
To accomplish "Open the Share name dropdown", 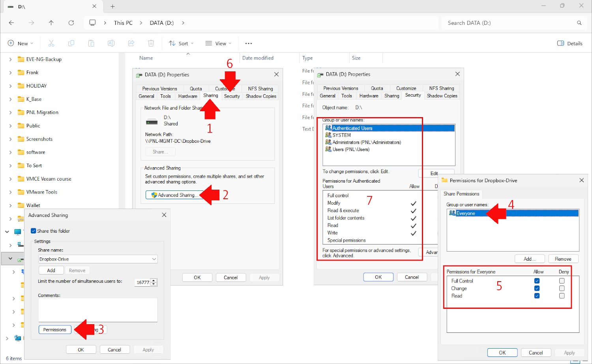I will [x=154, y=259].
